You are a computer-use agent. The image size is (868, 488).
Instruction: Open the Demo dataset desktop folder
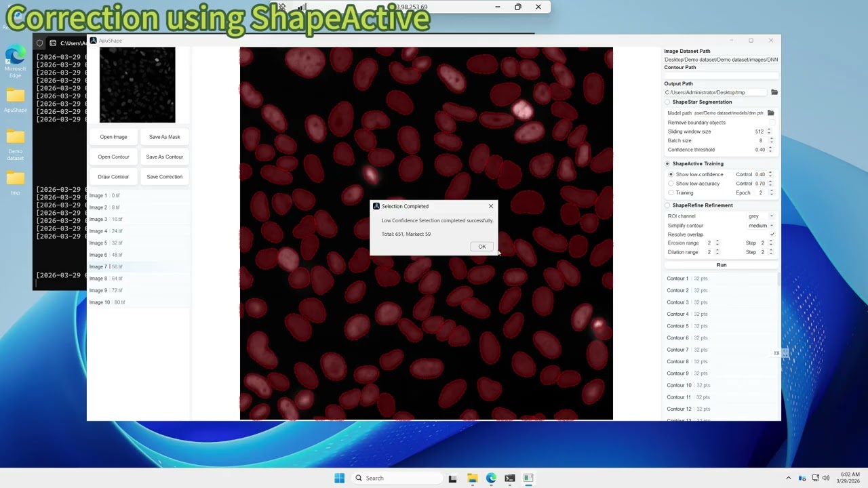point(16,146)
